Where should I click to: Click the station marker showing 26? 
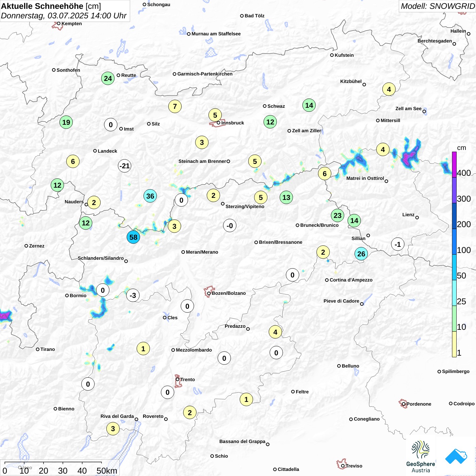click(x=361, y=254)
